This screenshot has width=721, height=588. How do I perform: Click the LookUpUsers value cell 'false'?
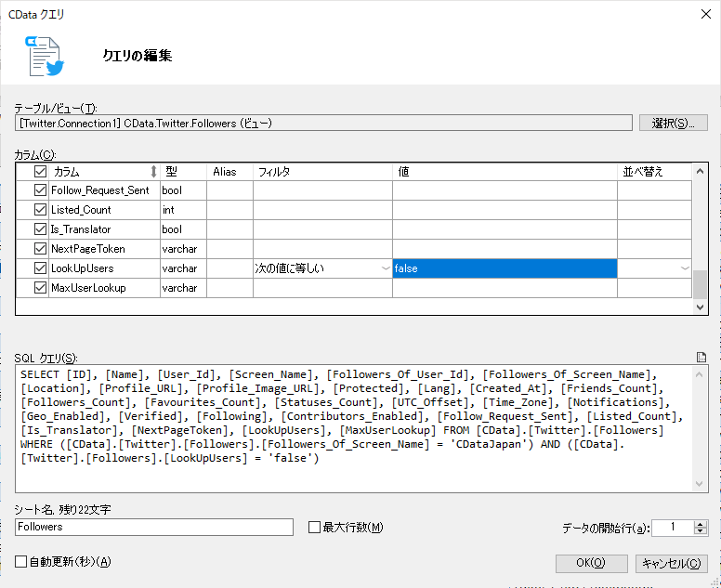505,268
